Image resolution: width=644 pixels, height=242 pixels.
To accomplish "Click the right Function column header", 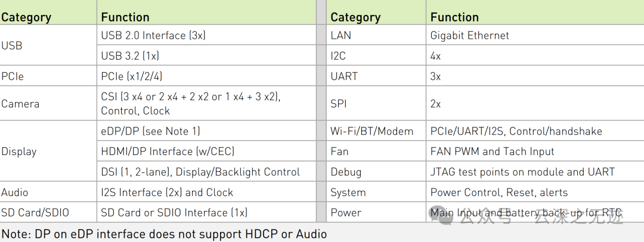I will pyautogui.click(x=454, y=17).
